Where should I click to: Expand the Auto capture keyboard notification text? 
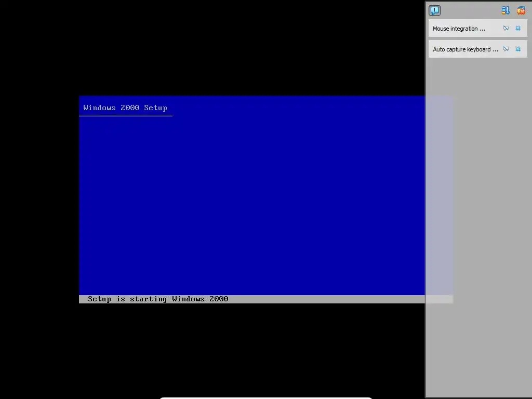[465, 49]
